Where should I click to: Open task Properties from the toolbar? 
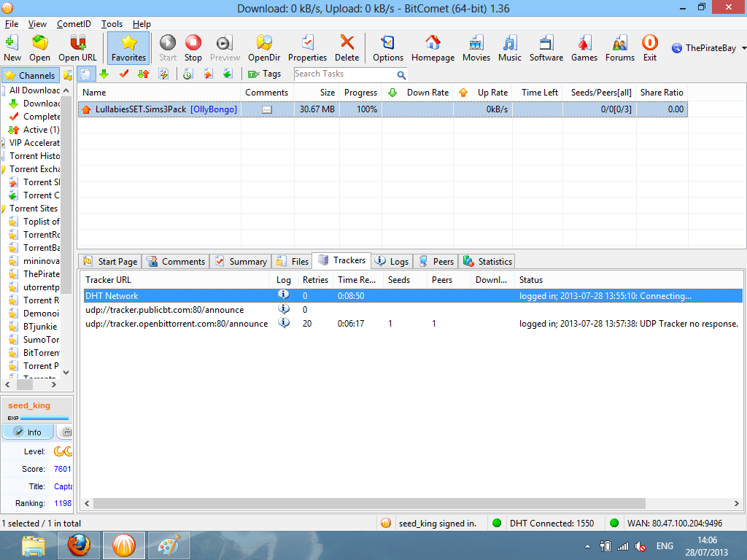point(307,48)
